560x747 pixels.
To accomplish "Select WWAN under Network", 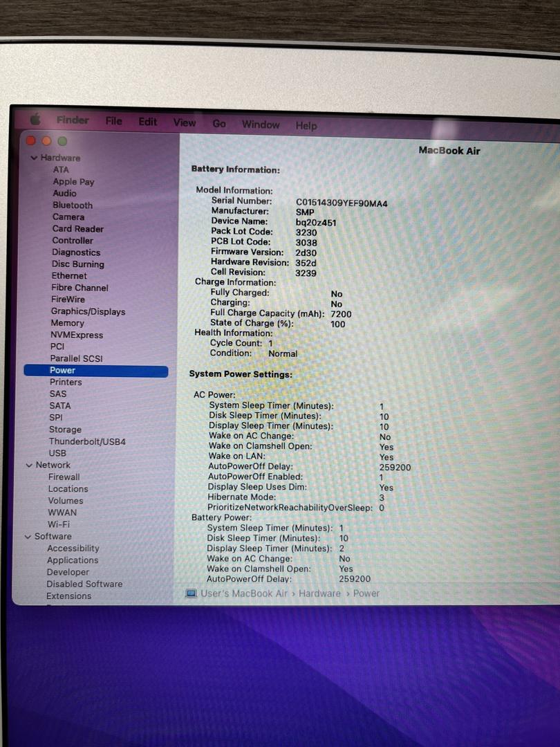I will coord(62,513).
